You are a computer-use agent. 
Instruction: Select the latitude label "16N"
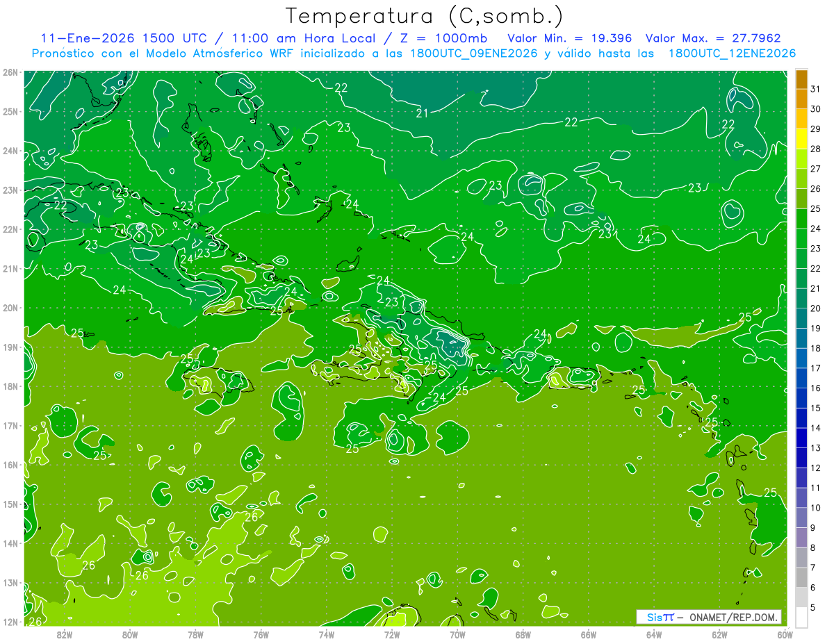(x=10, y=465)
